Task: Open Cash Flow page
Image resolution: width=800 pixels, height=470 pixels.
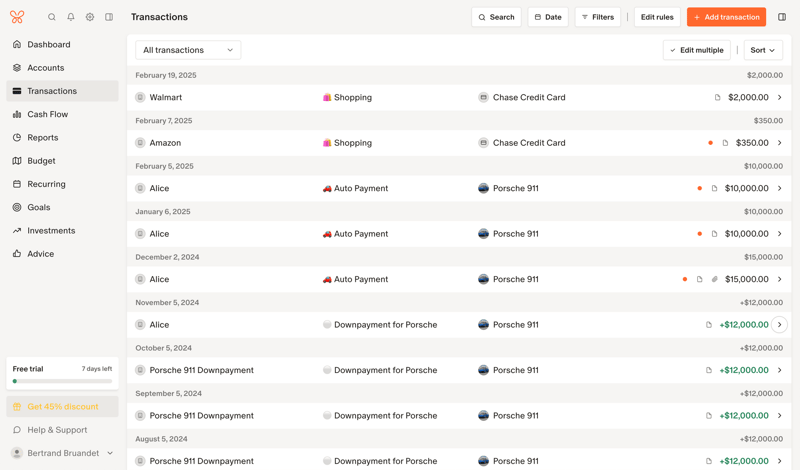Action: coord(62,114)
